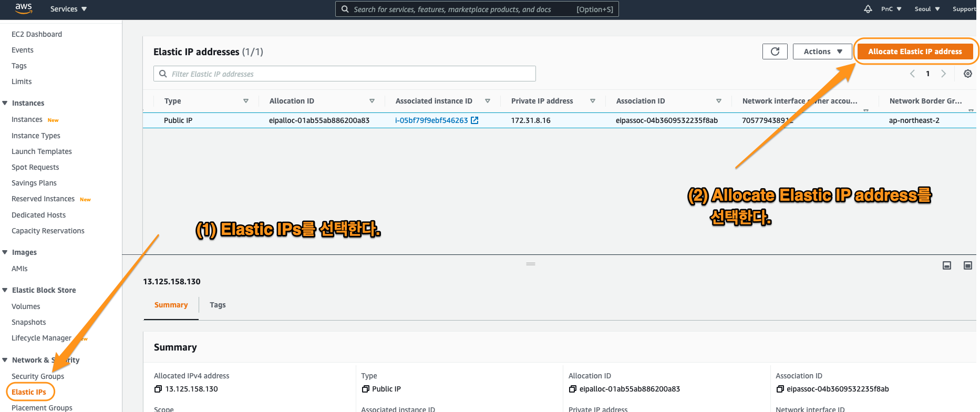
Task: Open the Actions dropdown
Action: pos(822,51)
